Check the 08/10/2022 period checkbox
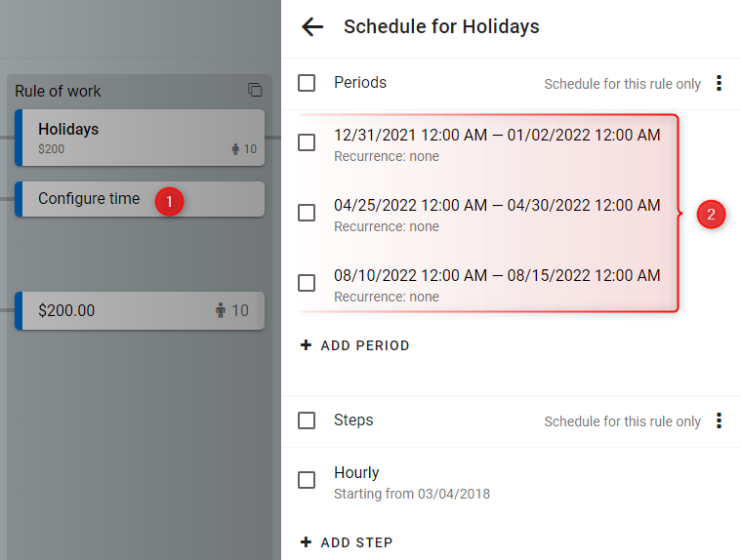This screenshot has width=741, height=560. tap(307, 283)
